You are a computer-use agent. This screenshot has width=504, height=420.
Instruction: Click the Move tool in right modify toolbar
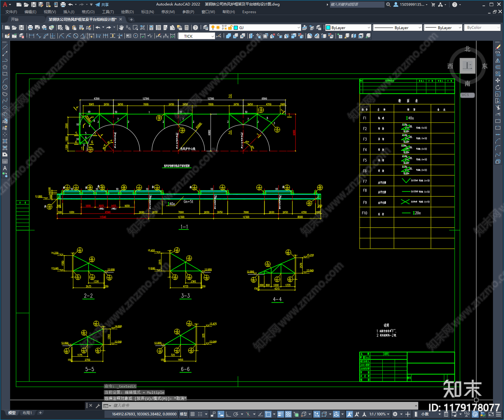click(498, 81)
